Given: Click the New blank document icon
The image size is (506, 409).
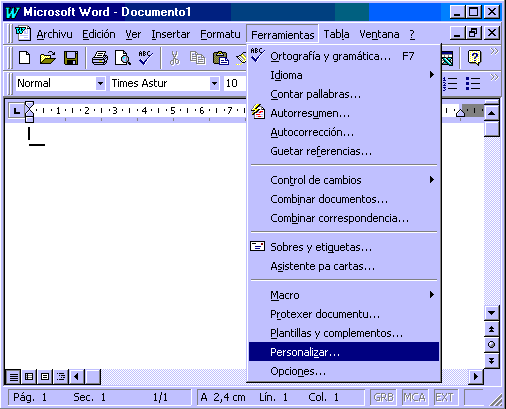Looking at the screenshot, I should pyautogui.click(x=24, y=58).
